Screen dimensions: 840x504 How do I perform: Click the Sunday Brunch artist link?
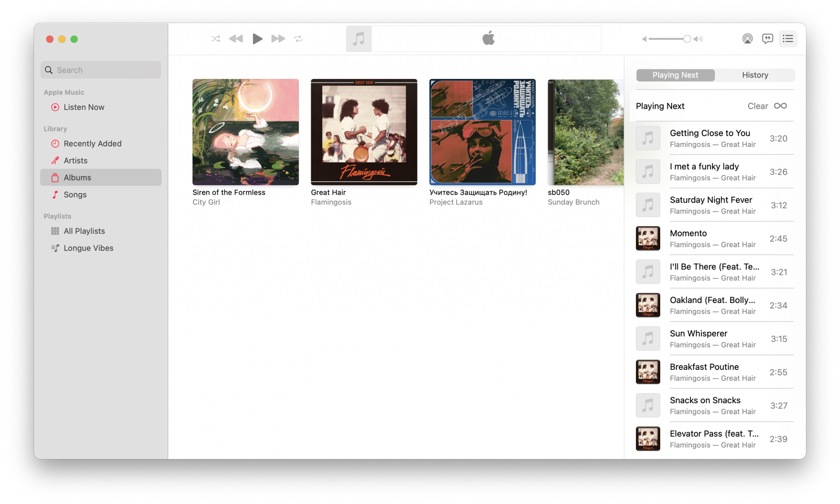574,202
